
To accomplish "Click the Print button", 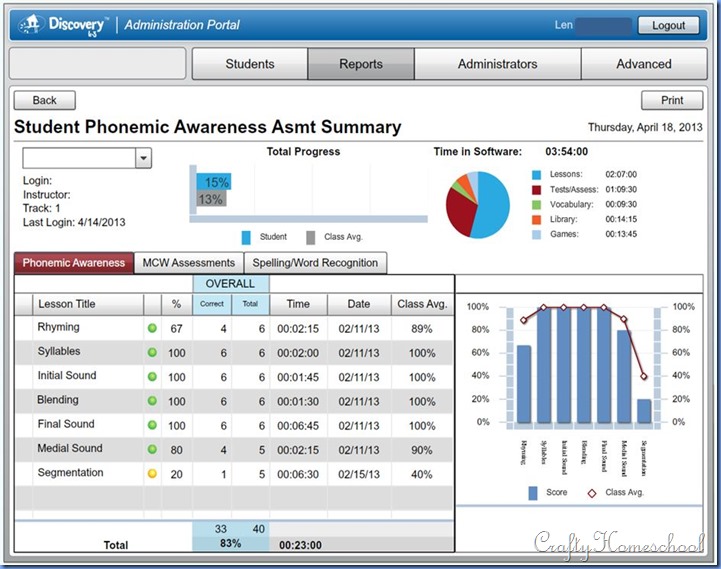I will pyautogui.click(x=672, y=100).
